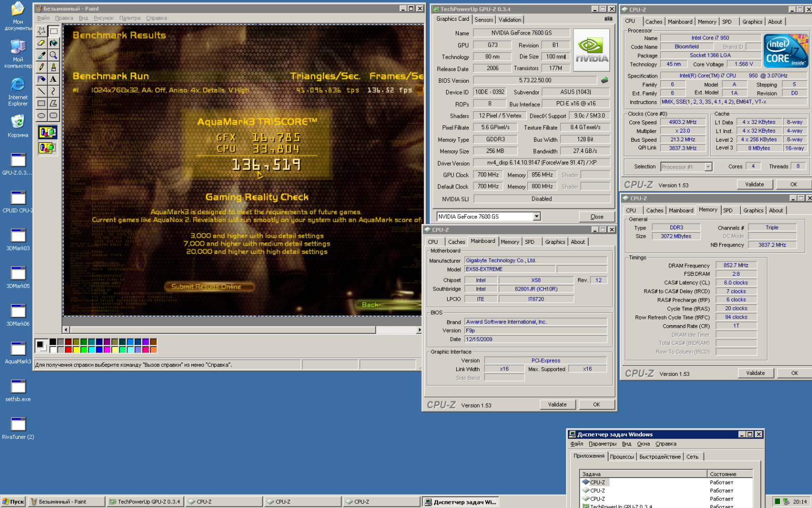Activate the Pick Color eyedropper tool
812x508 pixels.
42,55
